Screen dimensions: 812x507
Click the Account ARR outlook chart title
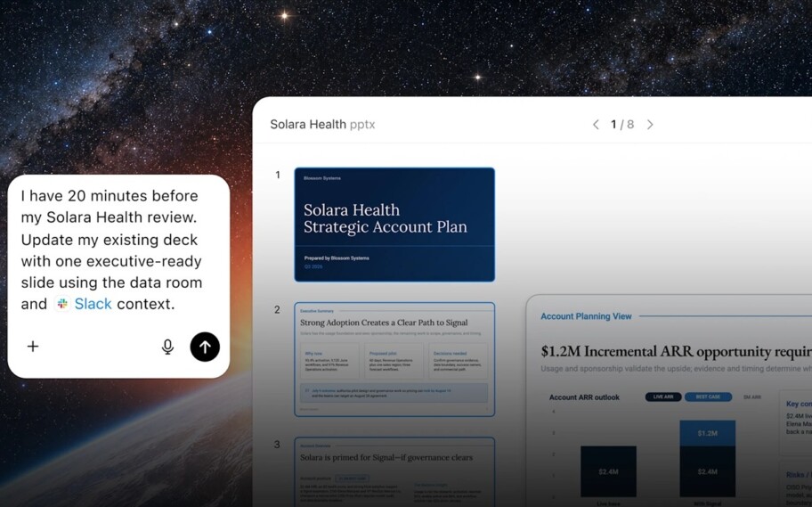coord(584,397)
